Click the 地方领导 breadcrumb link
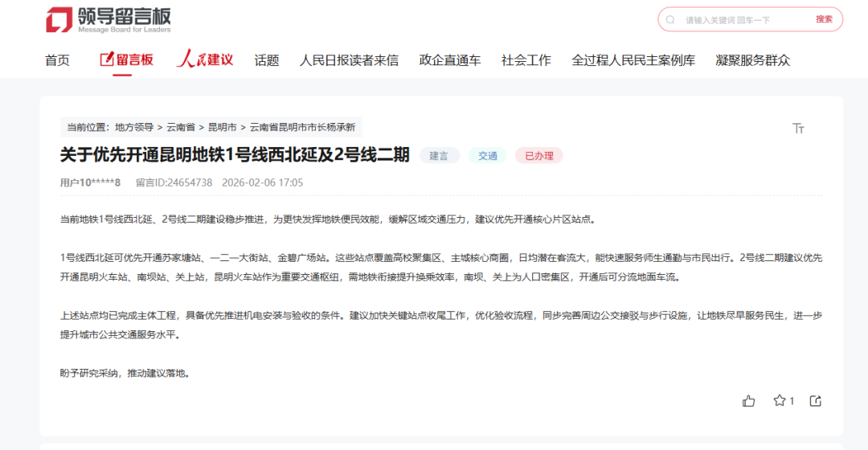 point(133,127)
